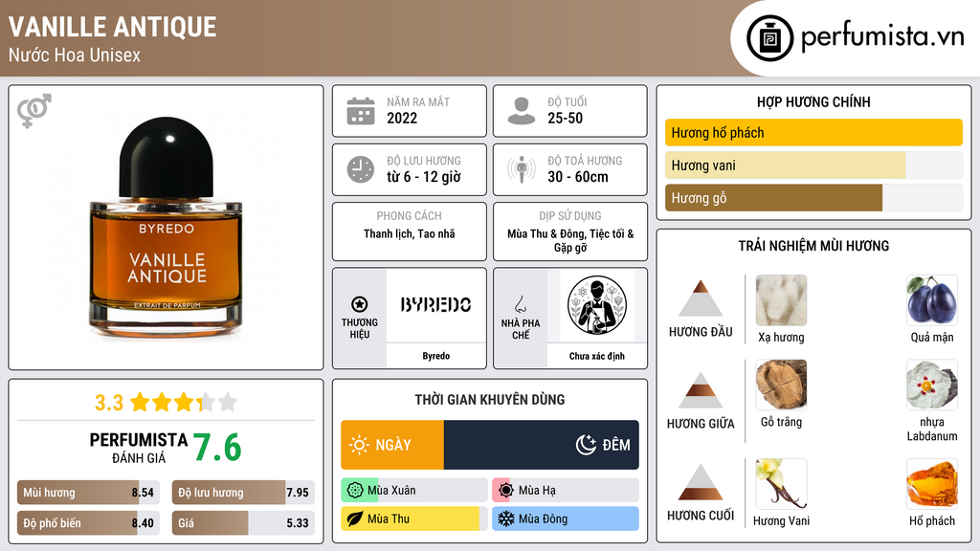Click the perfumista.vn site name

click(882, 36)
